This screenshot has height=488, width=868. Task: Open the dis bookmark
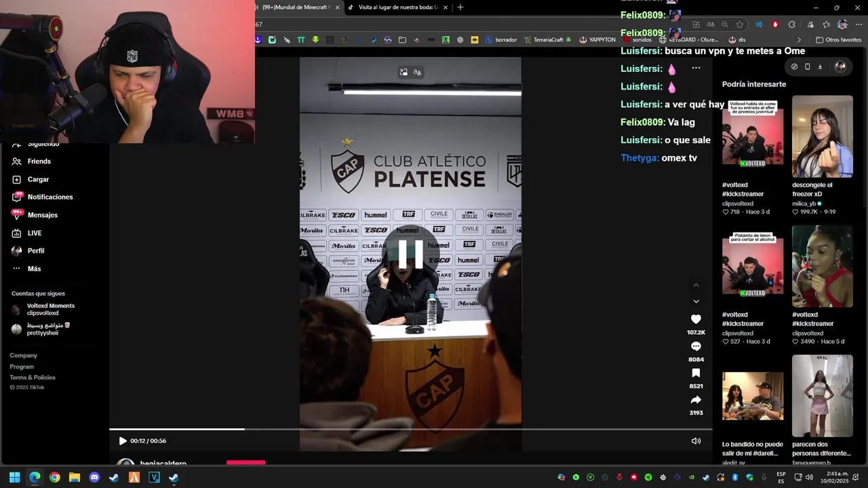(737, 40)
